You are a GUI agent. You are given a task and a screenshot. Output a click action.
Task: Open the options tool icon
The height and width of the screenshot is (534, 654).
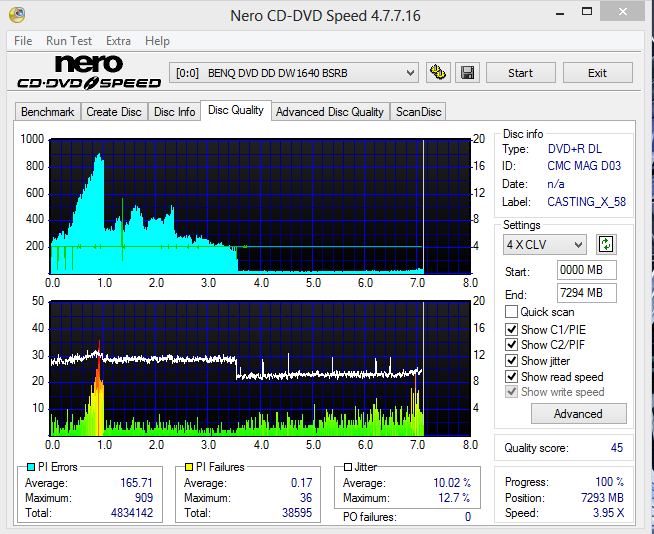pos(438,73)
